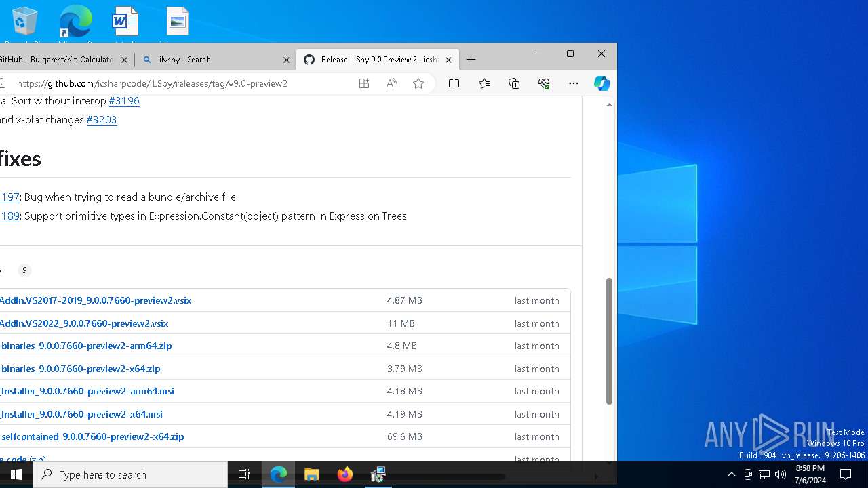Image resolution: width=868 pixels, height=488 pixels.
Task: Open volume control tray icon
Action: click(781, 474)
